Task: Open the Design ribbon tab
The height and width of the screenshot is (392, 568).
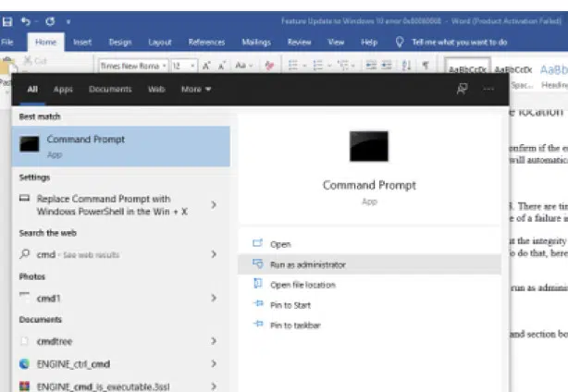Action: 120,43
